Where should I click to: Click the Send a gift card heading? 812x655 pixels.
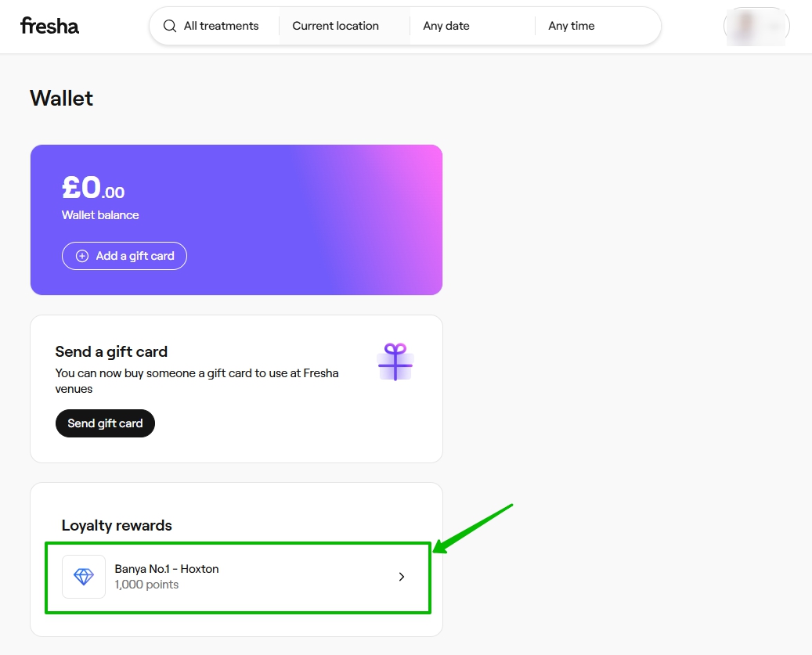tap(111, 351)
